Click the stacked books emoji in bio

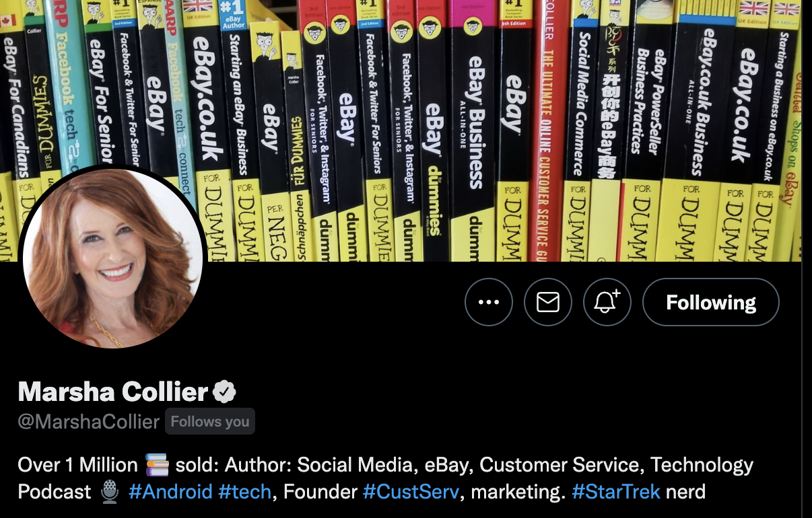[156, 465]
